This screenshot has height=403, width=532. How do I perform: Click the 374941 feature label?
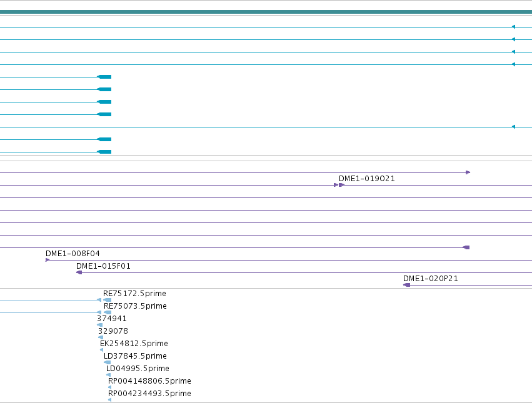(x=112, y=319)
